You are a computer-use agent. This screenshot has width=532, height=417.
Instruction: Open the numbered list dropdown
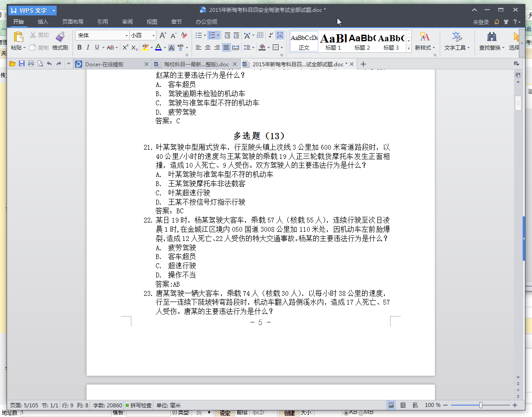(x=218, y=35)
